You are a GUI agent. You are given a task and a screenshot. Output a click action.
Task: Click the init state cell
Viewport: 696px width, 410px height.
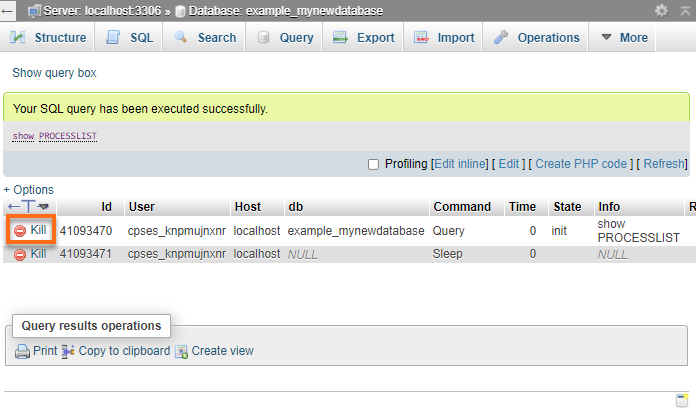click(x=559, y=231)
